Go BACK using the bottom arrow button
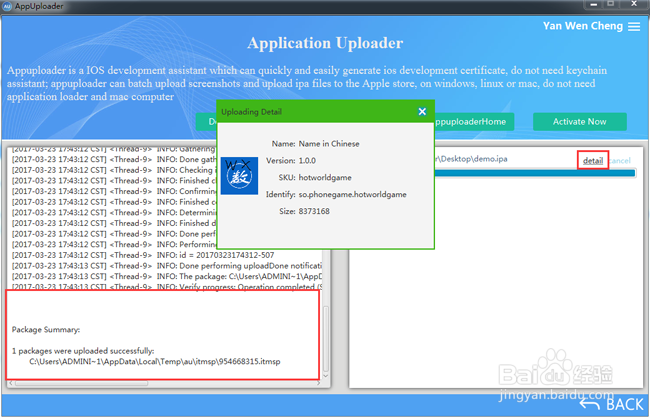Screen dimensions: 650x418 pyautogui.click(x=611, y=403)
